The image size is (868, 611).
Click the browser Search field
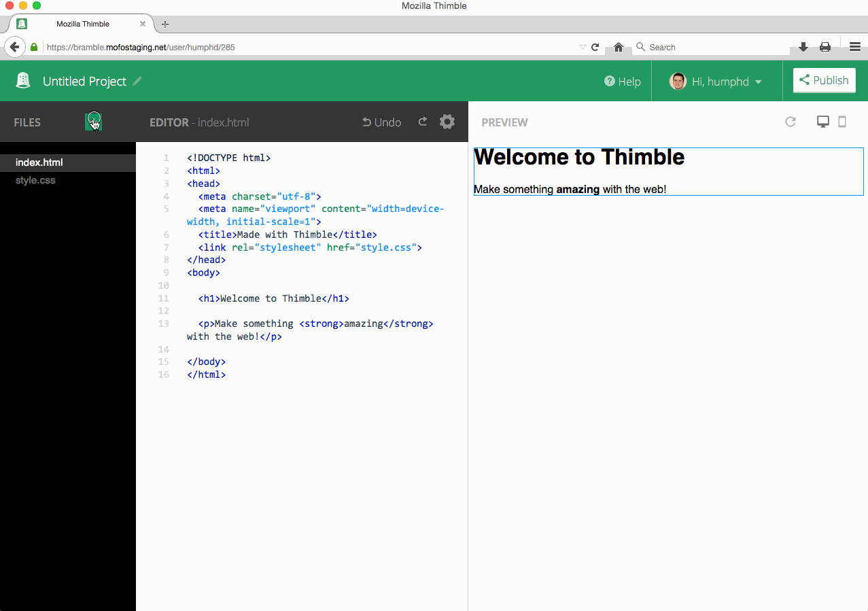(x=710, y=48)
